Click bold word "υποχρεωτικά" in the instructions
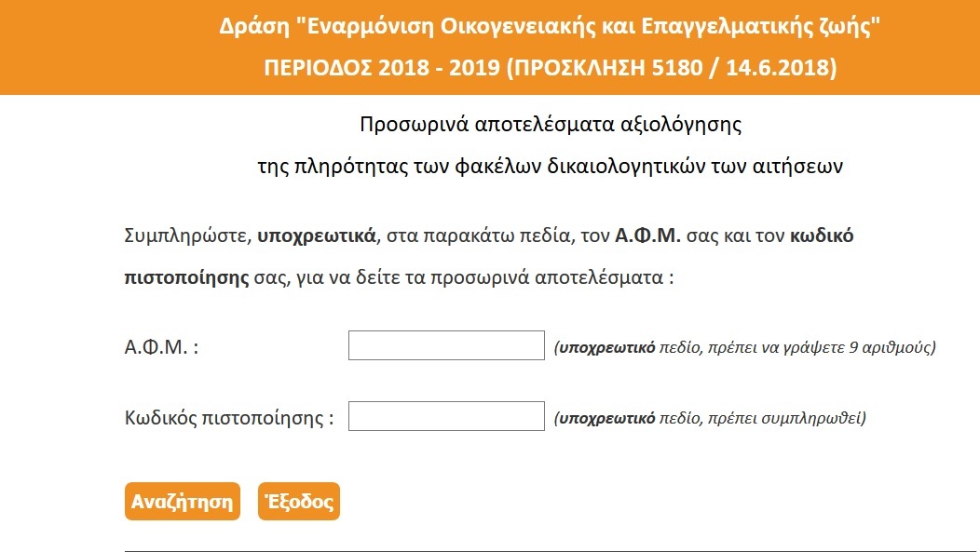Screen dimensions: 980x552 pos(317,236)
